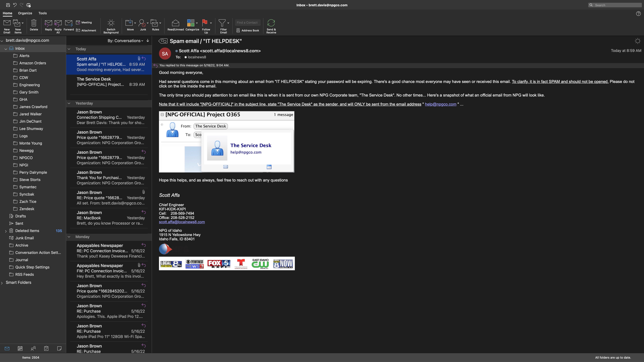Click the Save icon in title bar
This screenshot has width=644, height=362.
(x=8, y=5)
